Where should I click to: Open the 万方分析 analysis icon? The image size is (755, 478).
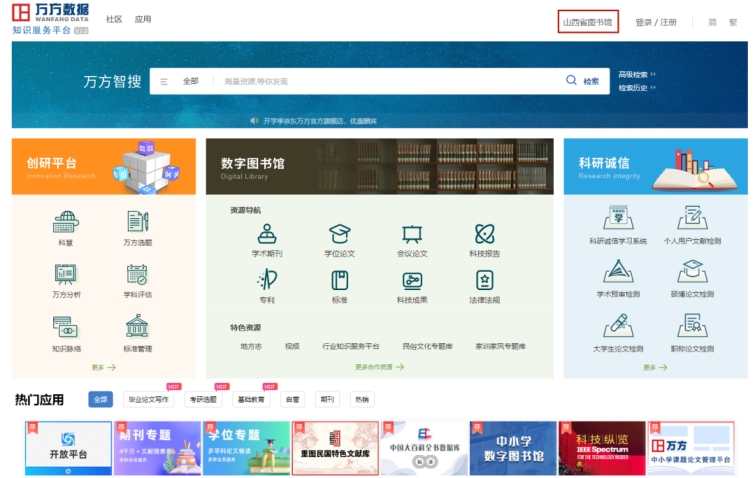pos(66,274)
